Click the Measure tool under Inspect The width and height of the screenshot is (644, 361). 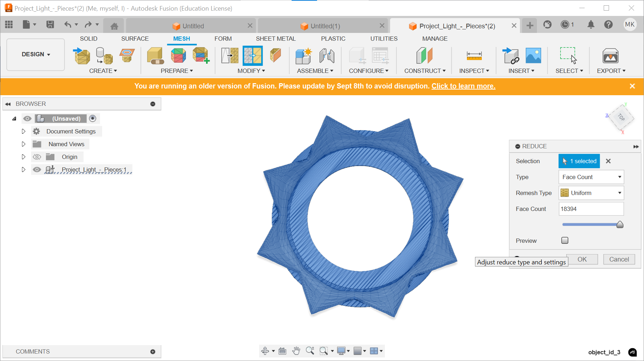coord(474,56)
